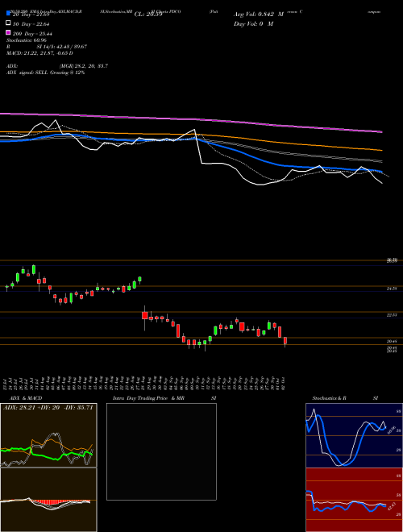The width and height of the screenshot is (403, 532).
Task: Click the last red candlestick on 02 Oct
Action: point(285,341)
